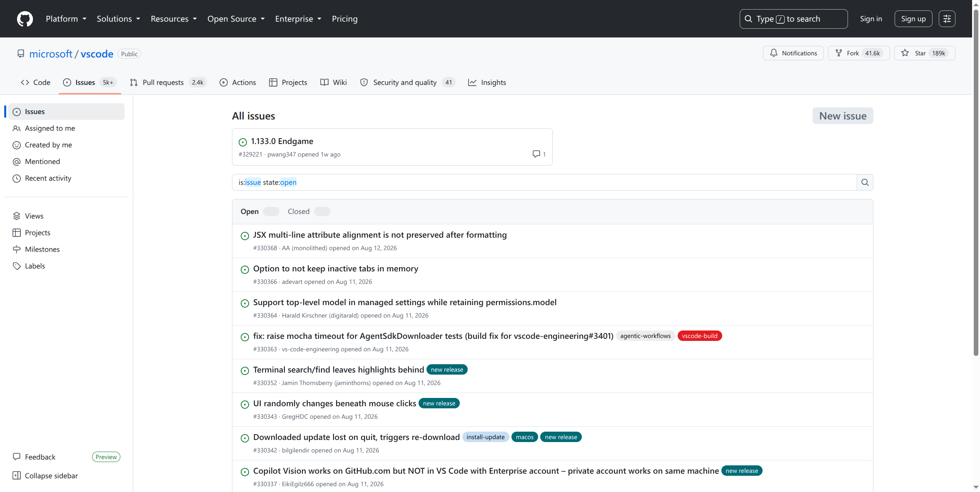Screen dimensions: 980x492
Task: Click the Preview badge next to Feedback
Action: [106, 457]
